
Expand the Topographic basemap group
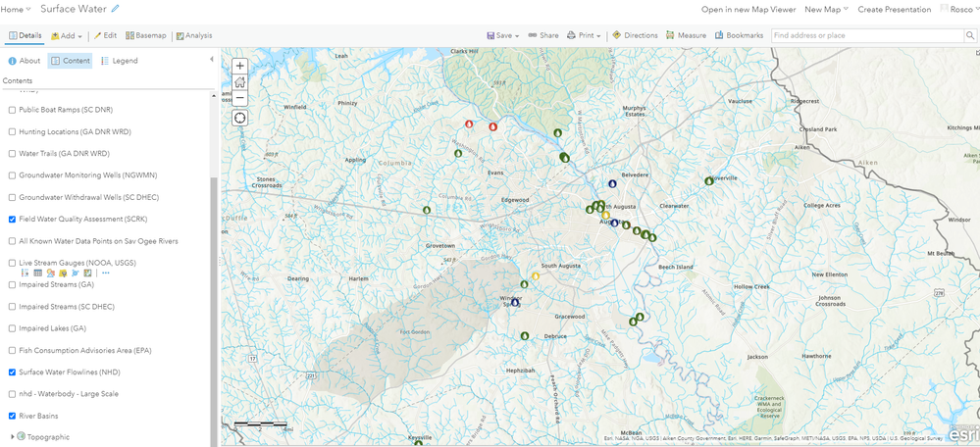click(x=13, y=437)
